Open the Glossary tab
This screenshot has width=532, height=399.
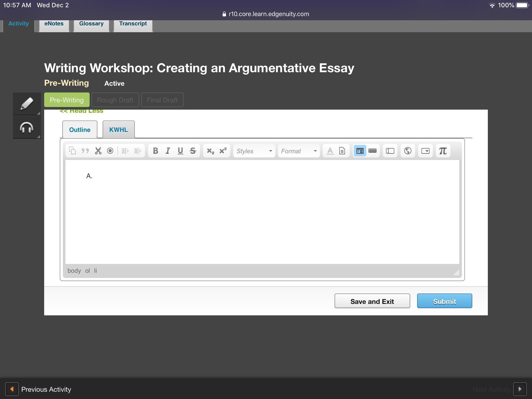pos(91,24)
